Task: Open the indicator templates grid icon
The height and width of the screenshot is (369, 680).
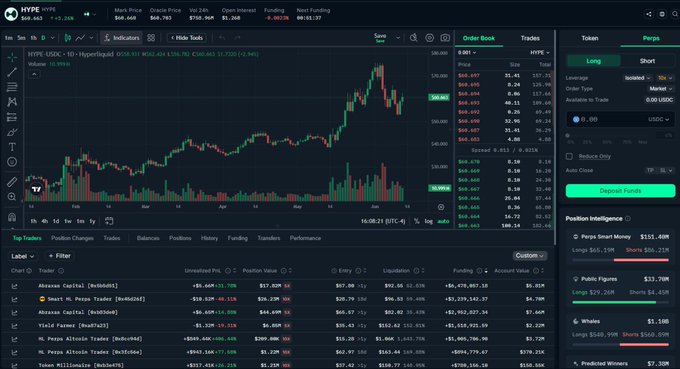Action: coord(151,38)
